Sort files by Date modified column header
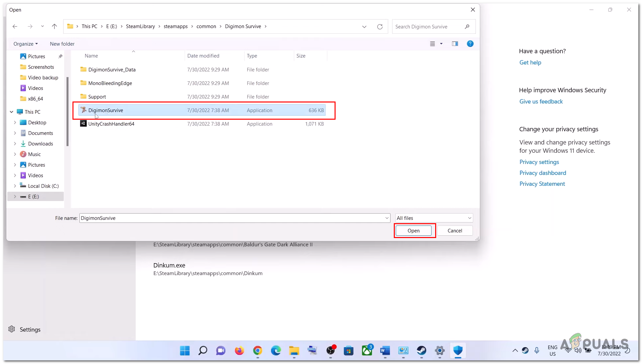Viewport: 642px width, 364px height. 203,56
